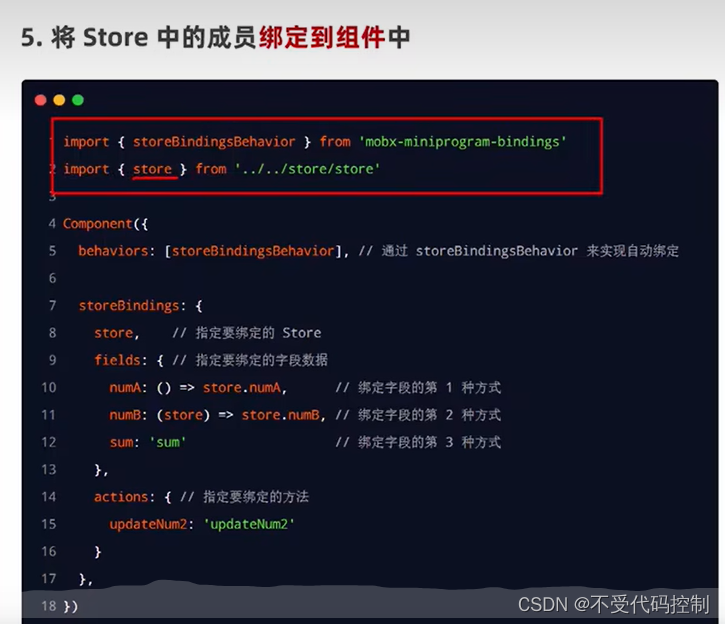This screenshot has width=725, height=624.
Task: Click the comment '指定要绑定的 Store'
Action: [258, 333]
